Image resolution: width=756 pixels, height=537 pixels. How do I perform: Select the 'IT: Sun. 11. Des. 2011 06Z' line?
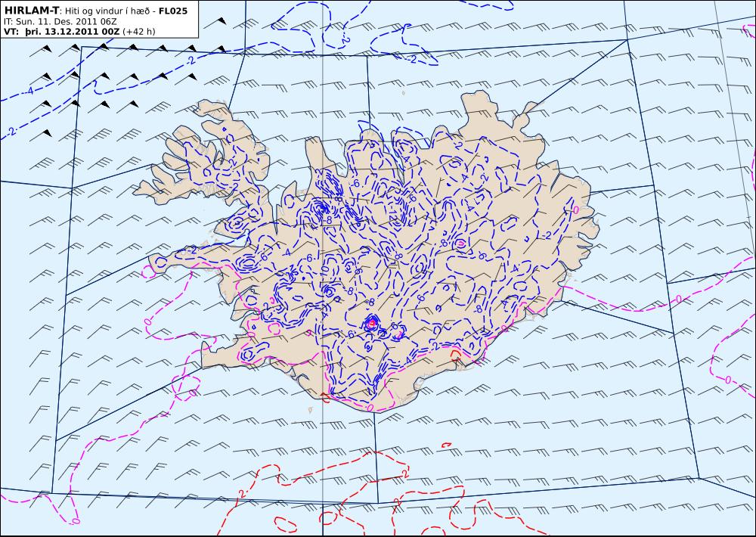click(60, 22)
